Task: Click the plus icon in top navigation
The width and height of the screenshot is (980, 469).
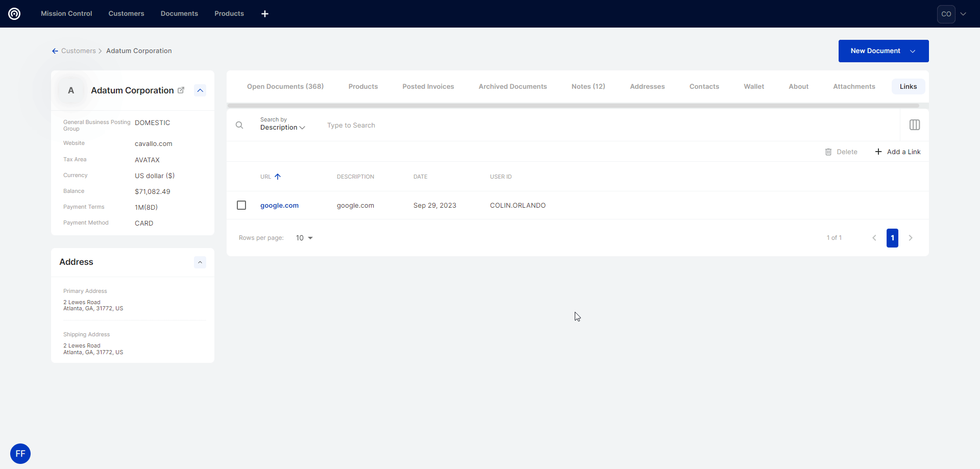Action: pyautogui.click(x=265, y=14)
